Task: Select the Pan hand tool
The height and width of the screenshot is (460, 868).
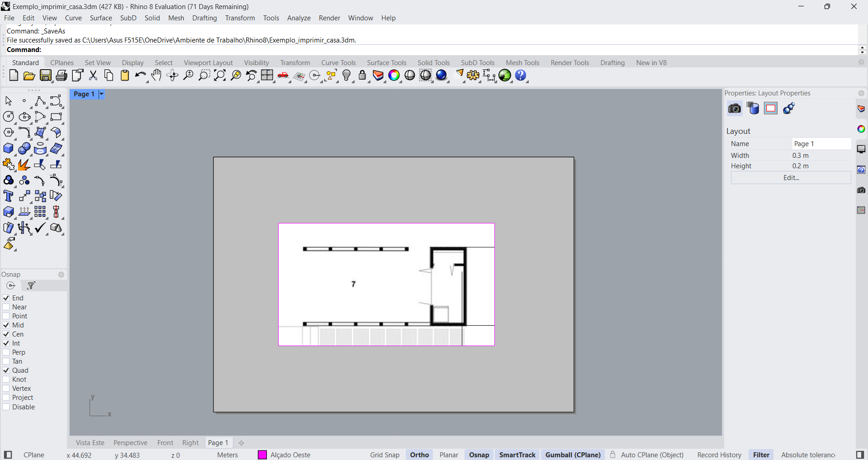Action: coord(157,76)
